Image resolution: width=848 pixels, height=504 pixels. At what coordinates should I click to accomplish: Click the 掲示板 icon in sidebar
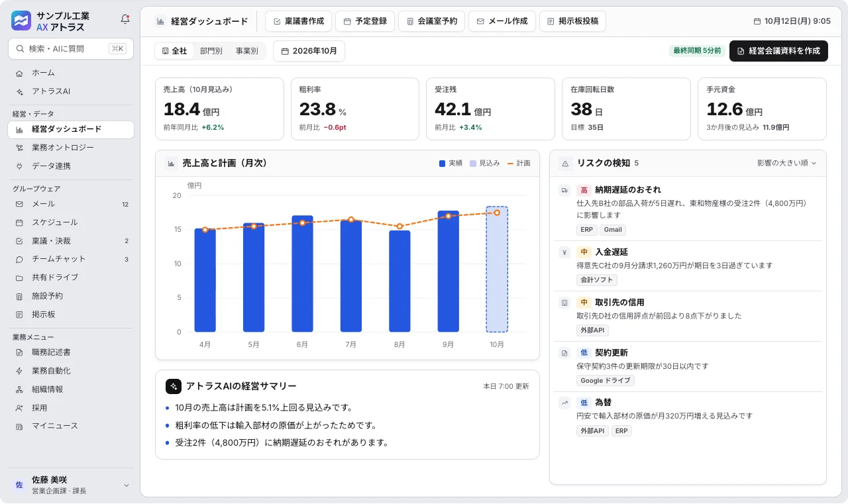coord(19,315)
